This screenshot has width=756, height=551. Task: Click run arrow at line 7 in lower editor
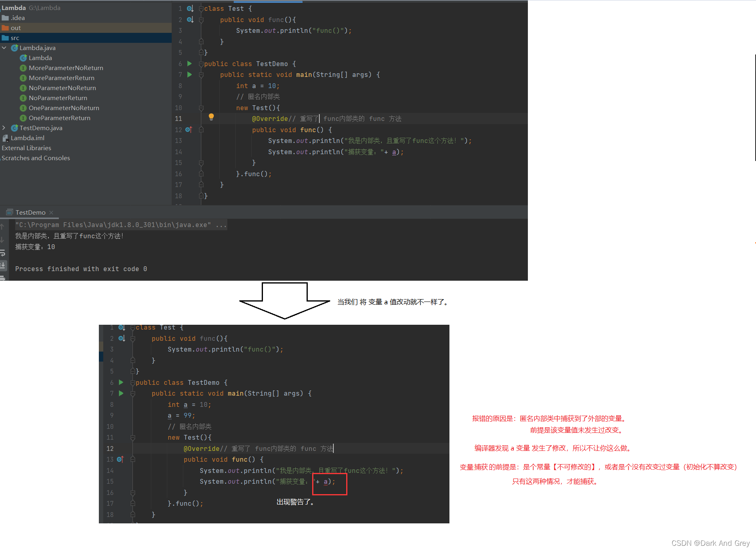tap(121, 393)
